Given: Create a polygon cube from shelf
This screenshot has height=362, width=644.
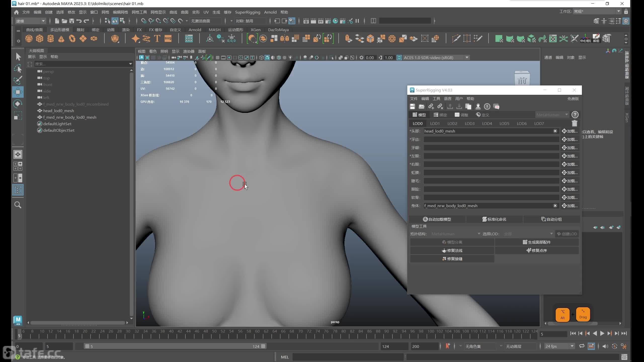Looking at the screenshot, I should pyautogui.click(x=40, y=39).
